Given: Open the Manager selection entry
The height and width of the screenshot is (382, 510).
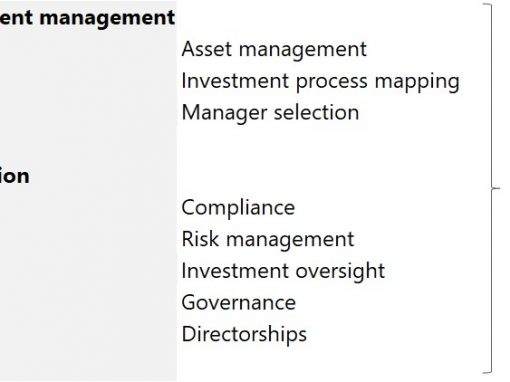Looking at the screenshot, I should [270, 113].
